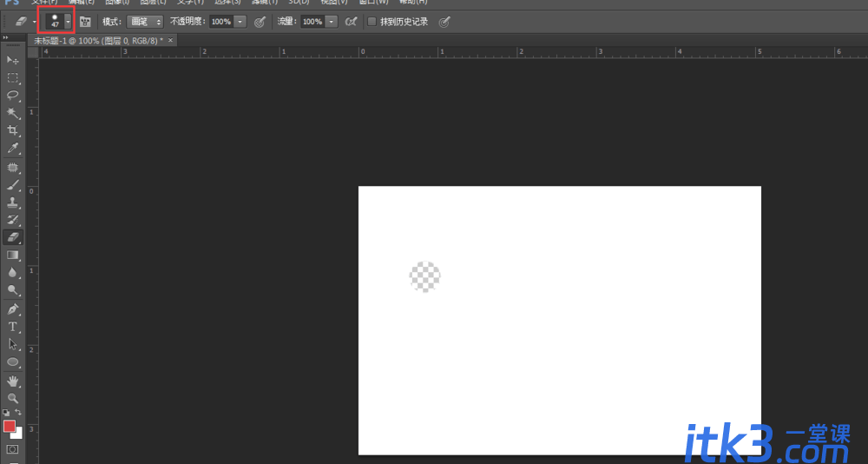Select the Rectangular Marquee tool

point(13,77)
